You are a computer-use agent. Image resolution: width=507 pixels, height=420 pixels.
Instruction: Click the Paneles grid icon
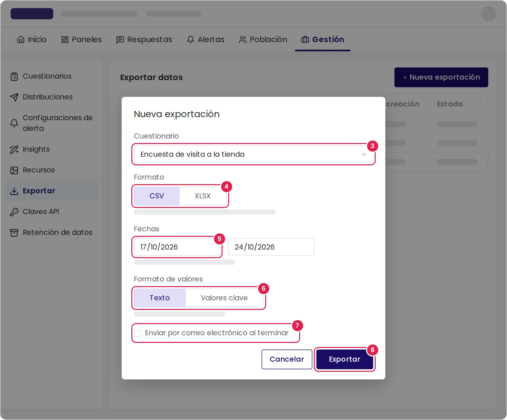point(65,40)
